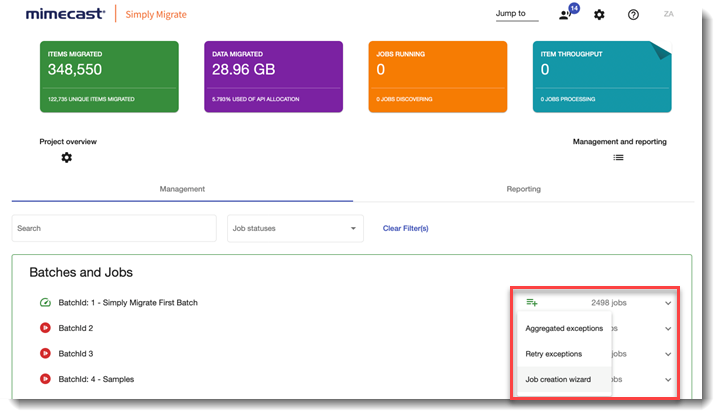Image resolution: width=722 pixels, height=419 pixels.
Task: Click the Management and reporting list icon
Action: [x=618, y=158]
